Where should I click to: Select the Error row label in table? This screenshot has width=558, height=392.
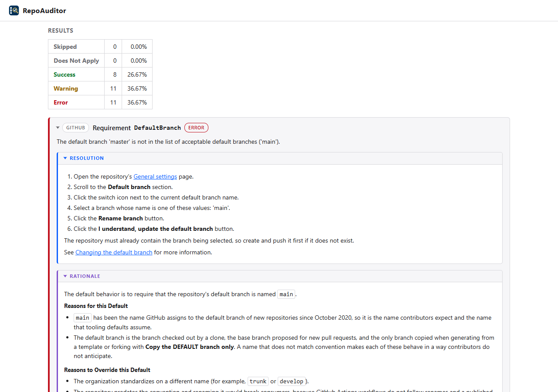click(x=61, y=102)
